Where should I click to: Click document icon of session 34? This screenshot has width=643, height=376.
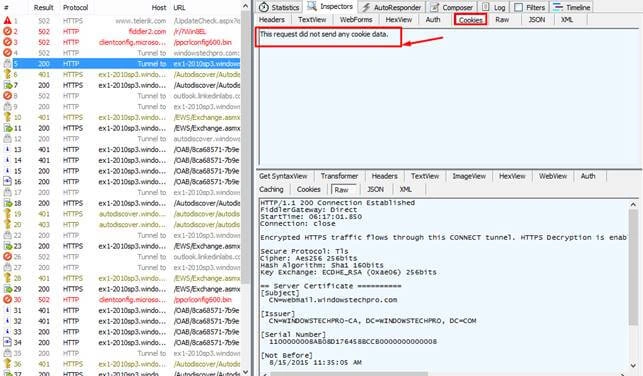coord(7,342)
